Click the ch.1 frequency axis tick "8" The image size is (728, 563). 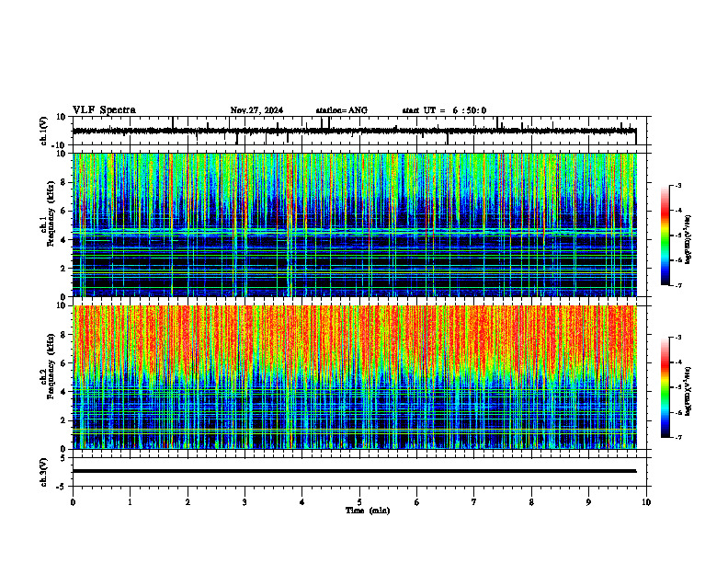click(x=64, y=182)
